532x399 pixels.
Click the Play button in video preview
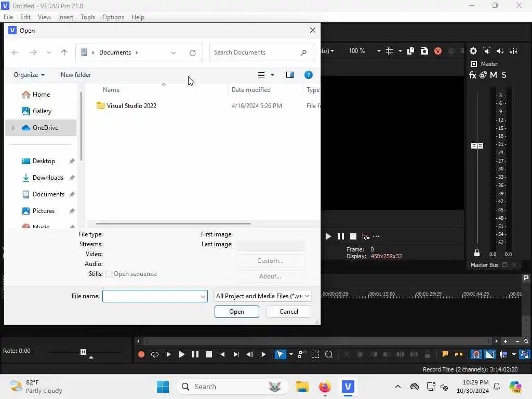328,236
